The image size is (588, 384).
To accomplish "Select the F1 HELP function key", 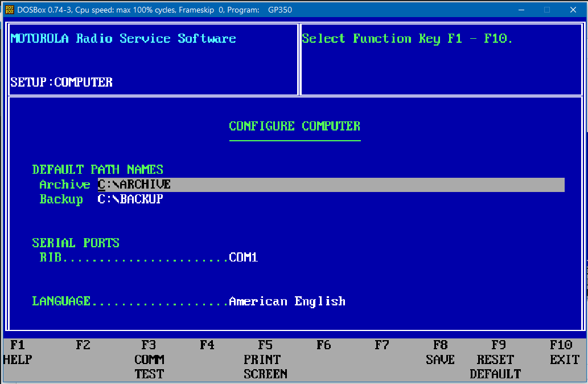I will [18, 352].
